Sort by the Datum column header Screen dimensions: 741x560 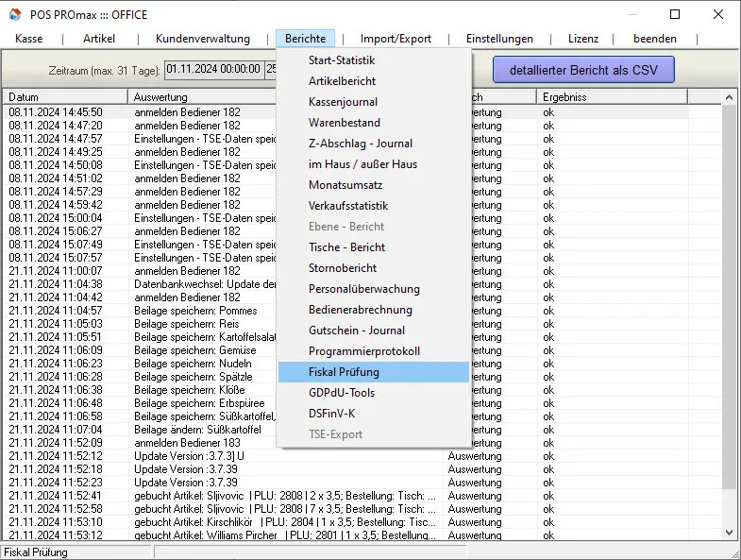tap(65, 97)
